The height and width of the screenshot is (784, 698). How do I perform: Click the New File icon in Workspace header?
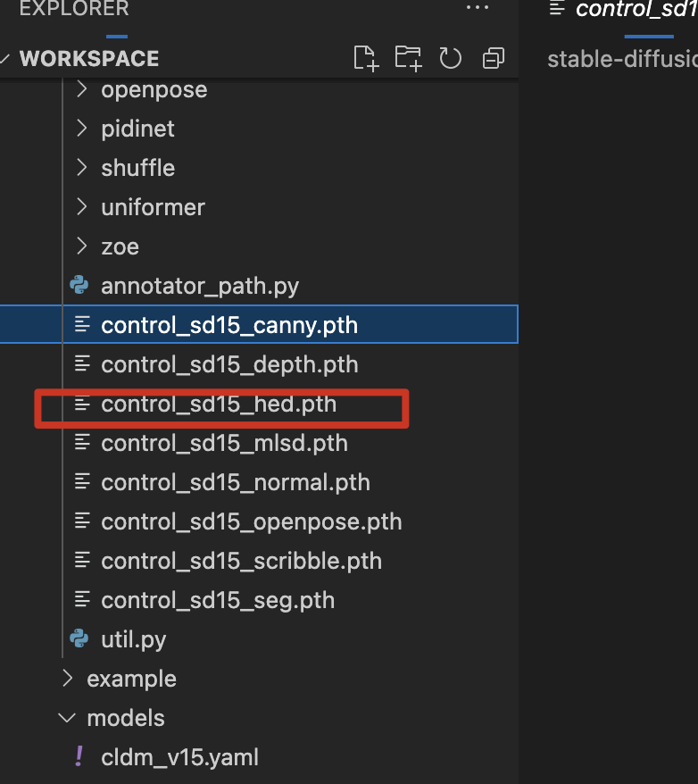[366, 59]
